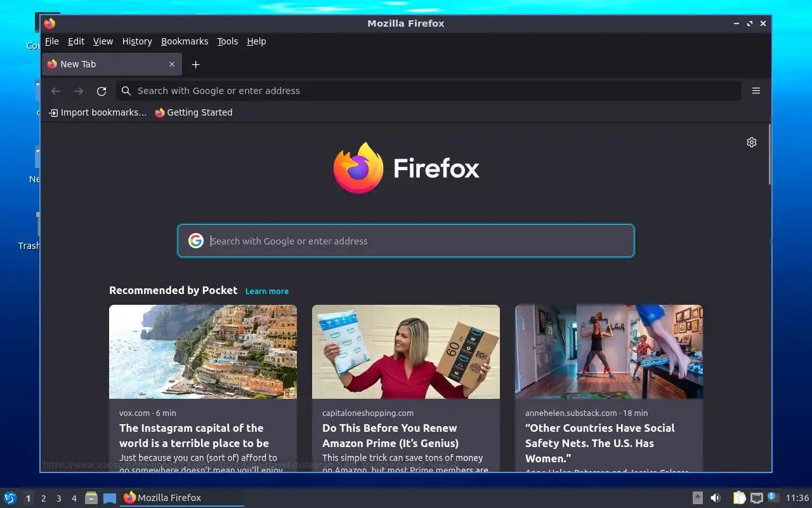Open the Instagram capital article thumbnail
812x508 pixels.
tap(203, 352)
